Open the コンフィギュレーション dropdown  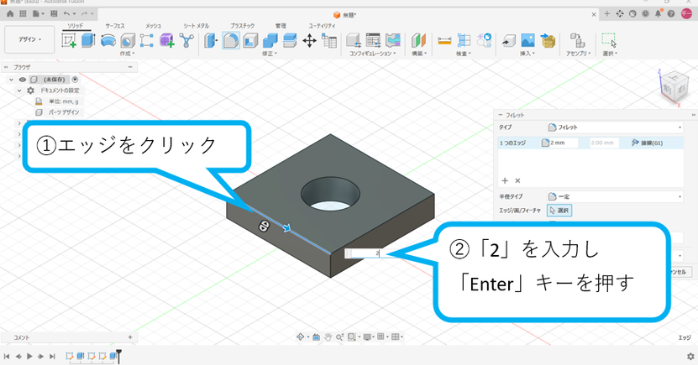[372, 53]
